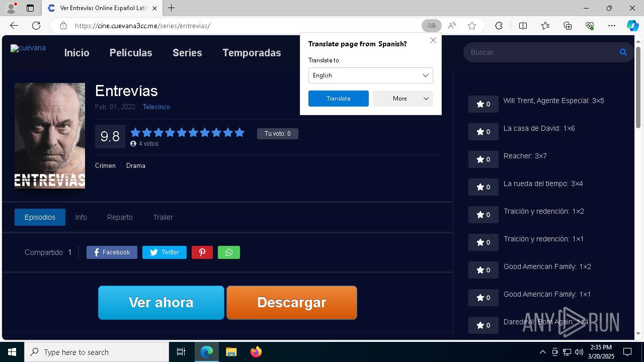Reload the page with refresh icon
Image resolution: width=644 pixels, height=362 pixels.
click(36, 26)
